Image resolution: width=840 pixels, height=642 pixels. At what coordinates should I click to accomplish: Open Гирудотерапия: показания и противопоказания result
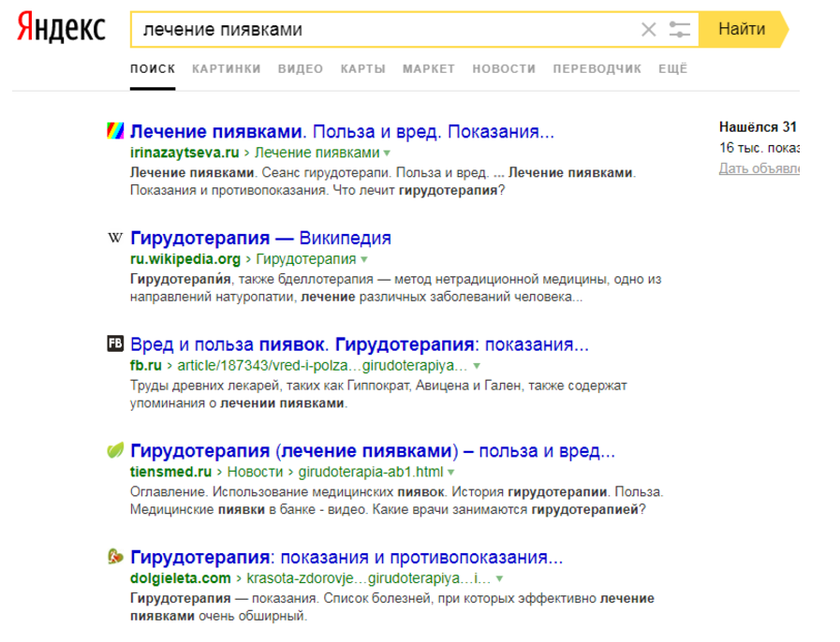click(x=346, y=558)
